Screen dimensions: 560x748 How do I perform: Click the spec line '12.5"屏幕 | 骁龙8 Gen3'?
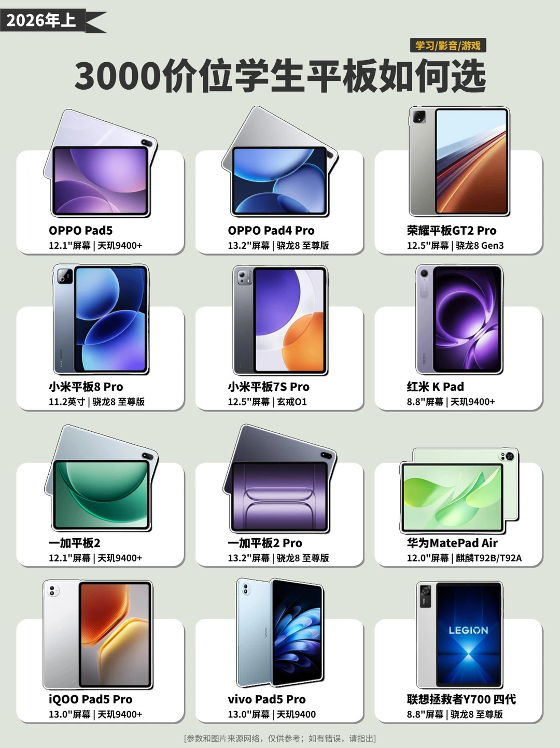455,246
